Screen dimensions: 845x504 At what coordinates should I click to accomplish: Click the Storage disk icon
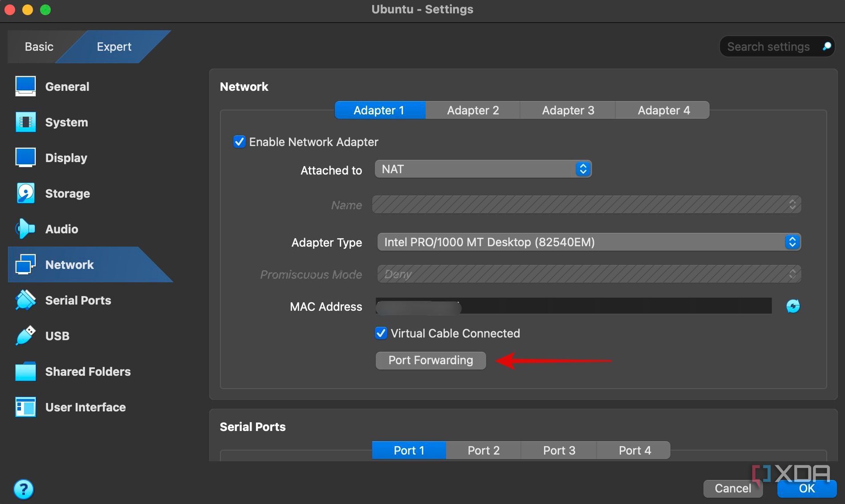pyautogui.click(x=25, y=193)
